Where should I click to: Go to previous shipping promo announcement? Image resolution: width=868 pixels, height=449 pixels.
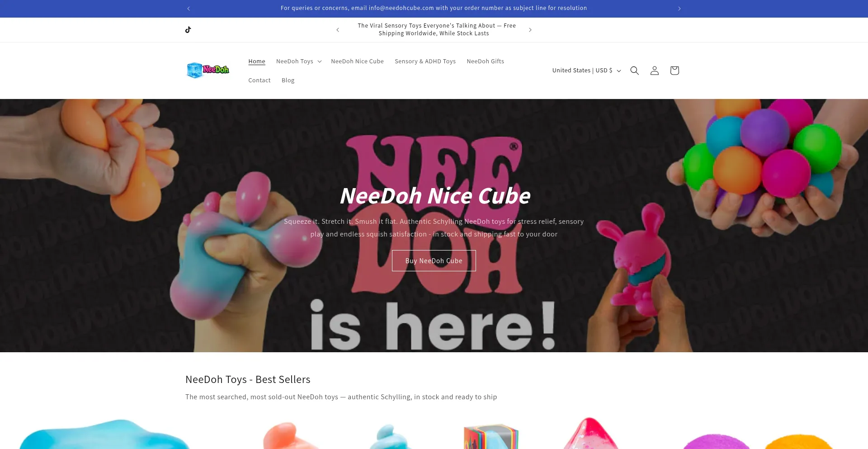pos(338,30)
